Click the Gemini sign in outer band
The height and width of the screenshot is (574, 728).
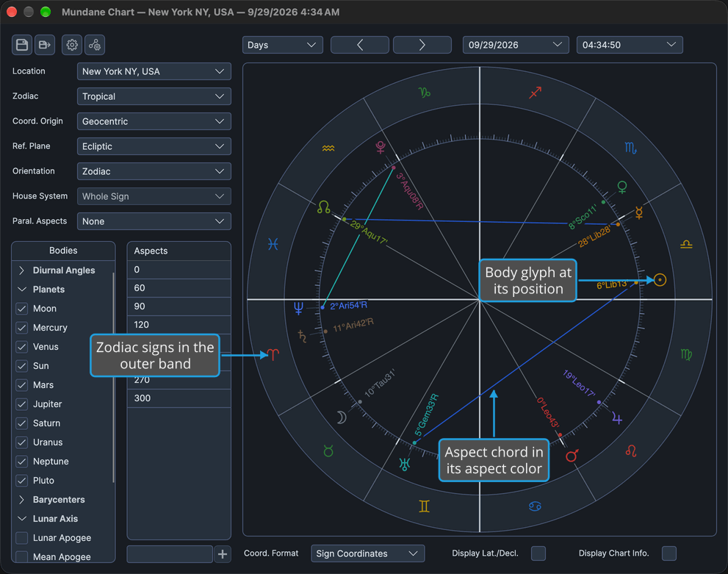425,506
